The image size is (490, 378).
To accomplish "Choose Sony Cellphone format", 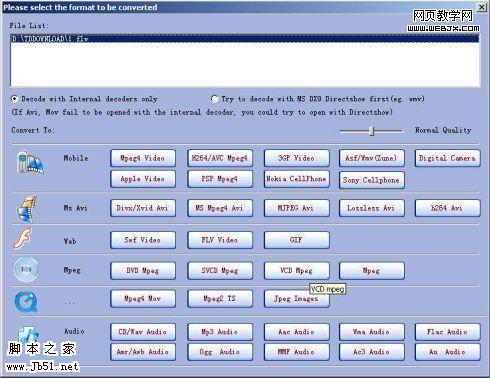I will (372, 180).
